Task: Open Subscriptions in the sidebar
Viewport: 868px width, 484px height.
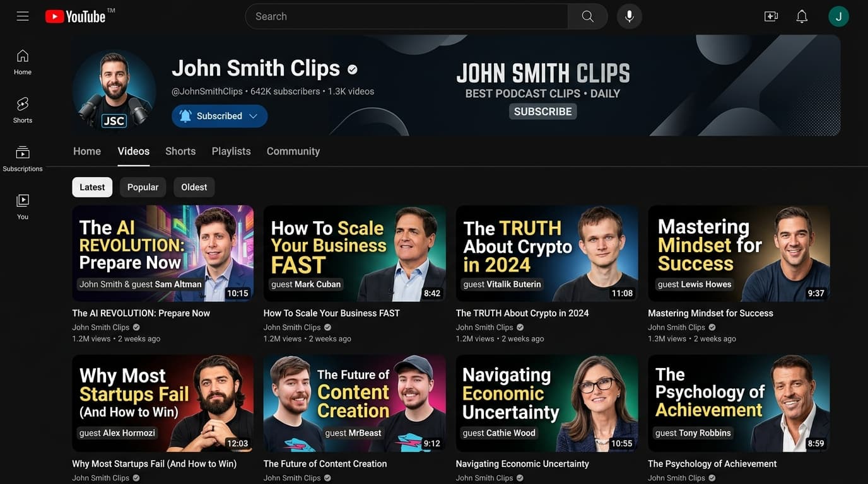Action: [x=23, y=158]
